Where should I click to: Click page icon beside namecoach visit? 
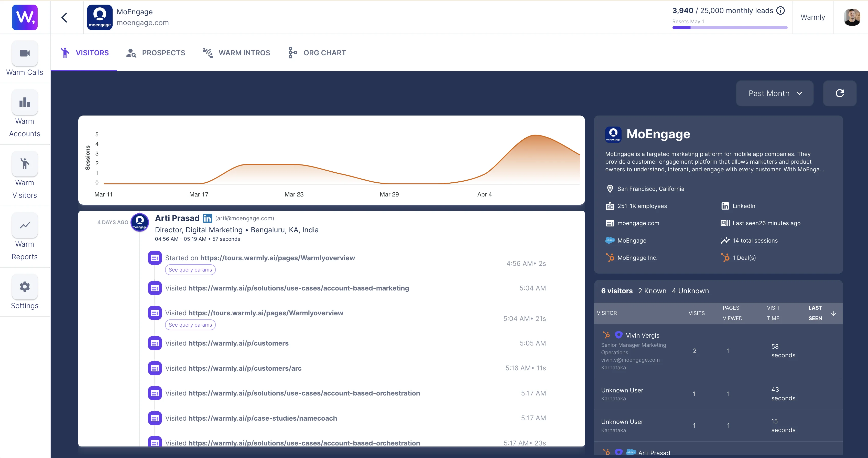tap(155, 418)
